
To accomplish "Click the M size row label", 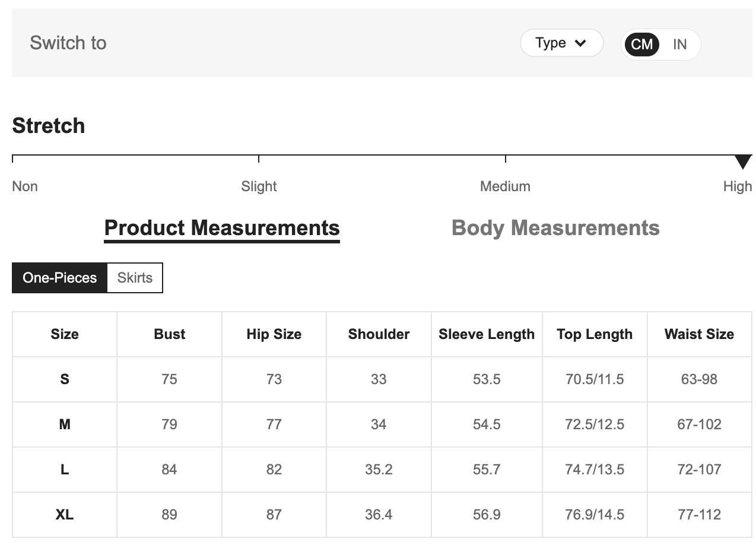I will [x=65, y=424].
